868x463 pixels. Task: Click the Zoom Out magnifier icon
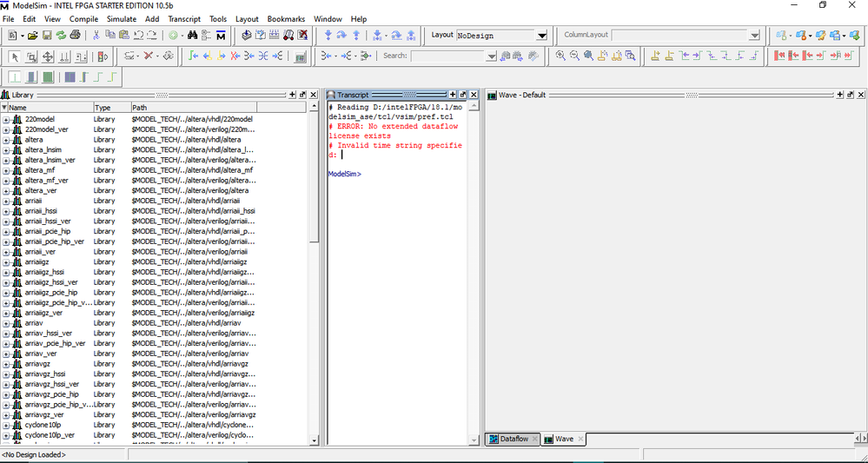(x=574, y=56)
